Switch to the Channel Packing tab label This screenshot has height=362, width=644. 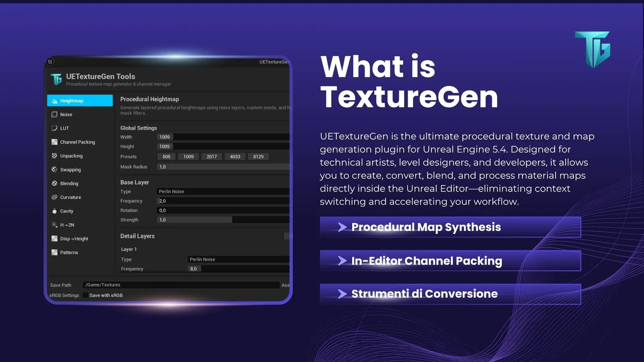[x=78, y=142]
